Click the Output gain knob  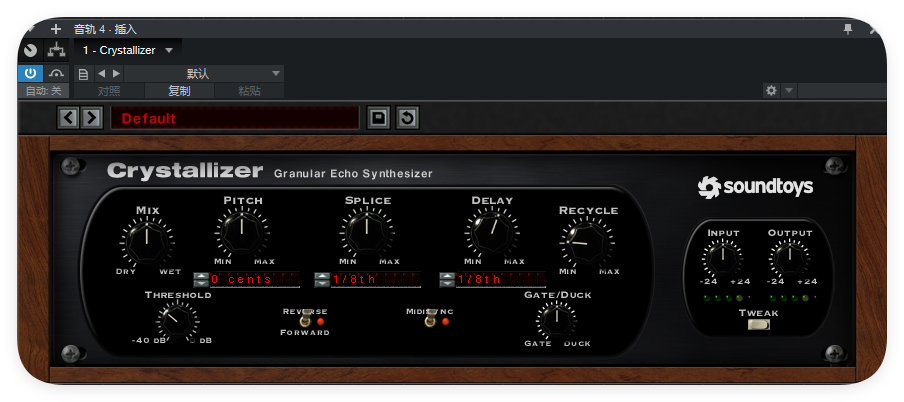tap(789, 257)
